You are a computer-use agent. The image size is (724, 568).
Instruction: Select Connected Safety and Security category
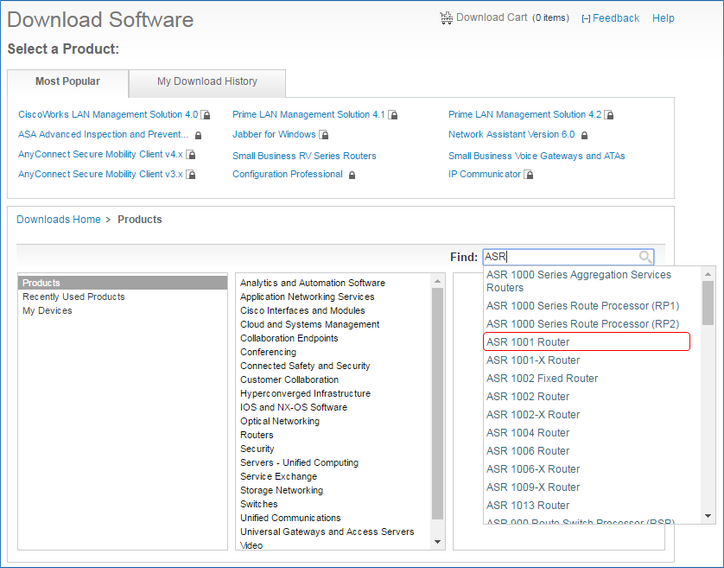[305, 366]
